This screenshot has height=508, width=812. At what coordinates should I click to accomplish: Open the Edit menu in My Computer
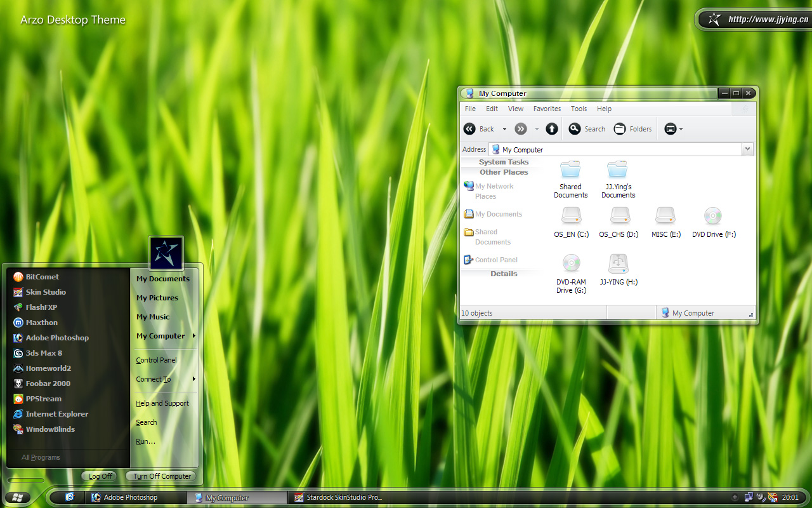492,109
